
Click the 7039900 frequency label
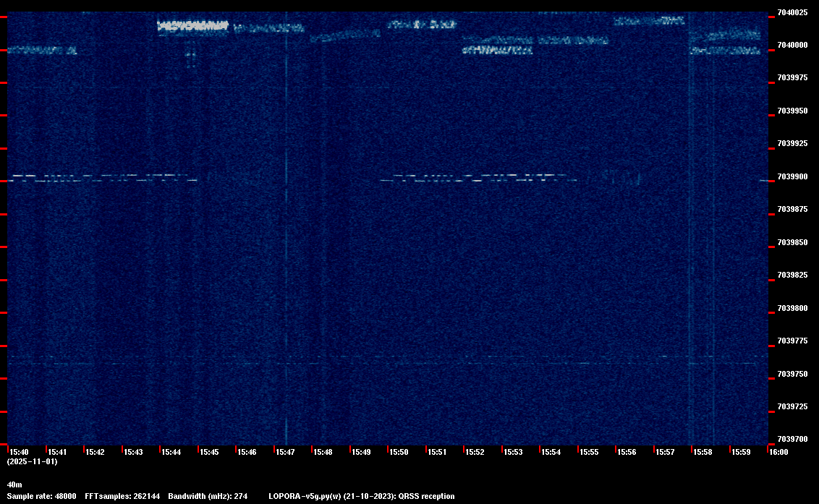[792, 177]
